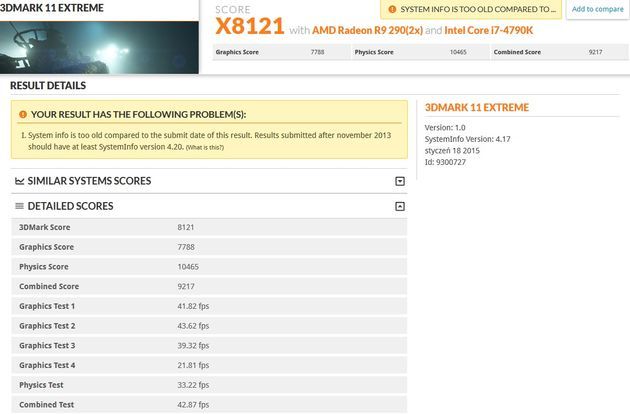Select the Id: 9300727 text
The image size is (630, 414).
tap(445, 162)
